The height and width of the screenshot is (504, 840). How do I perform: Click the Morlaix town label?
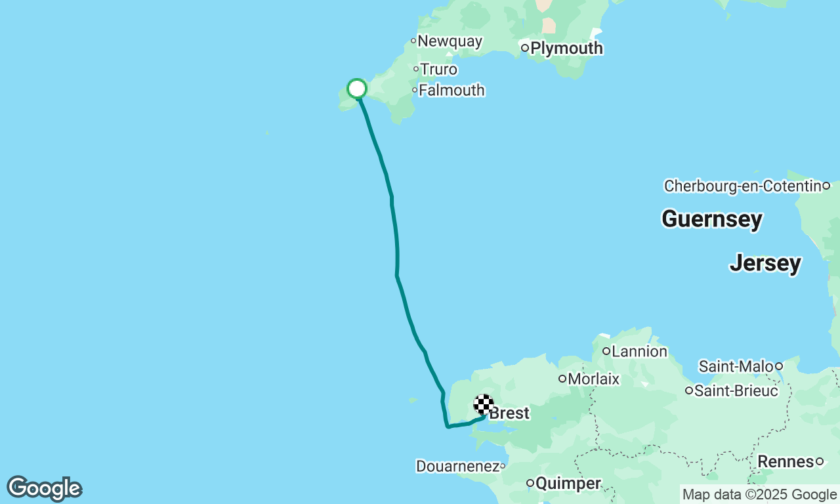point(594,379)
